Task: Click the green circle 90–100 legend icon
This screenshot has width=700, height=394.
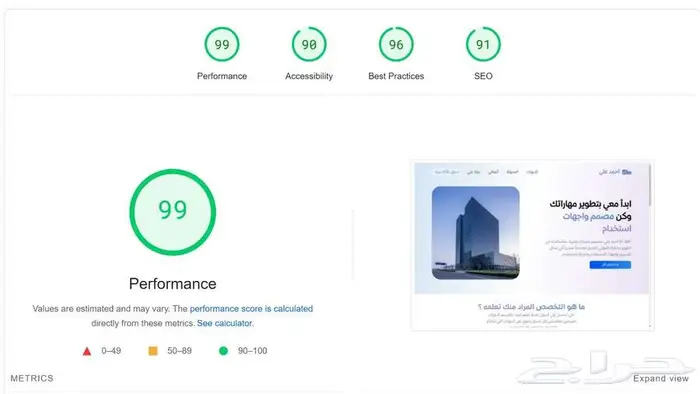Action: coord(223,351)
